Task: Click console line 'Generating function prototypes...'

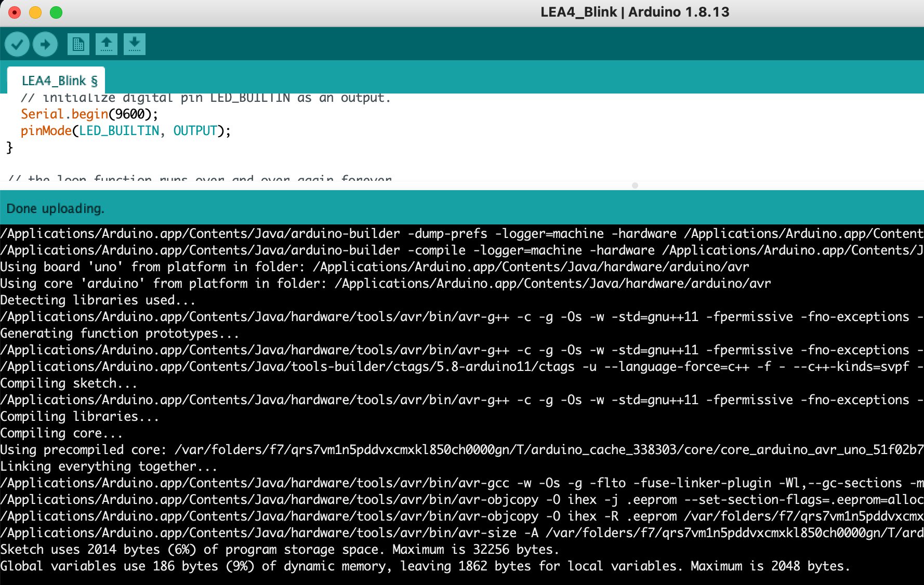Action: [120, 333]
